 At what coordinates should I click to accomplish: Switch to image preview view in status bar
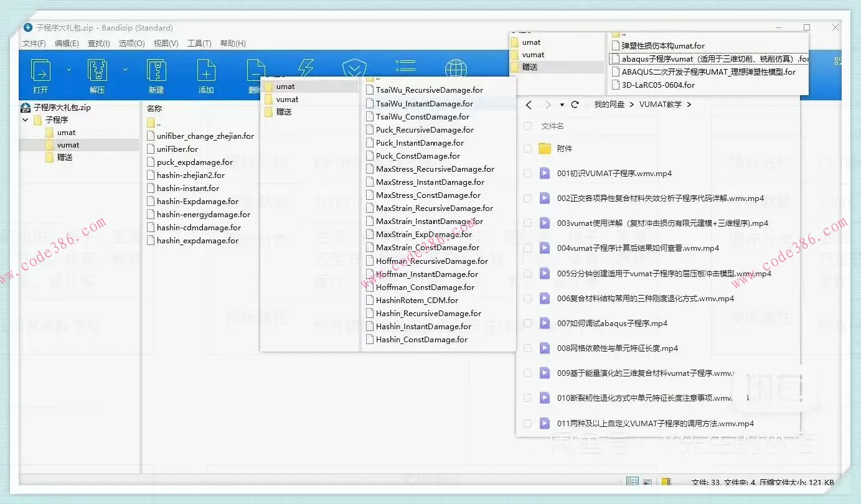pos(647,482)
